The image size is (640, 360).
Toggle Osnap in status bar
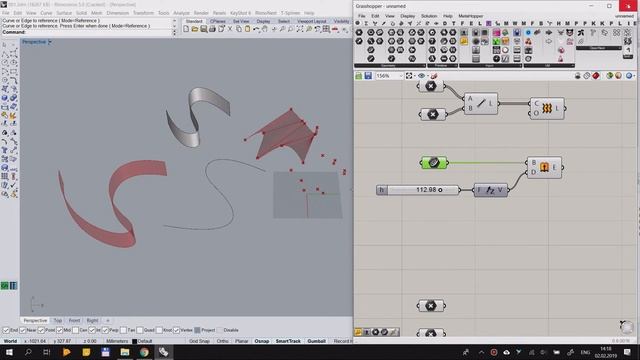262,341
